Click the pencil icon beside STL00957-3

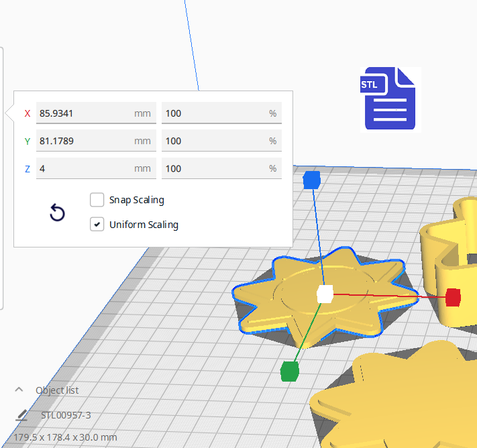pos(21,415)
